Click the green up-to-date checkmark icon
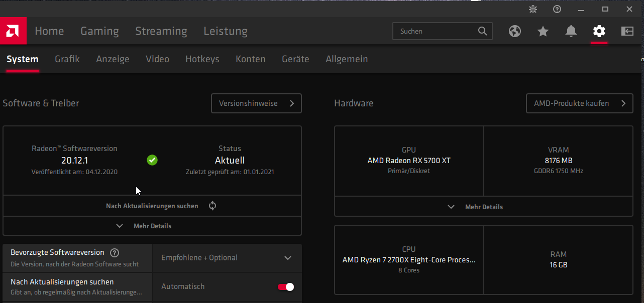Screen dimensions: 644x303 click(x=152, y=160)
